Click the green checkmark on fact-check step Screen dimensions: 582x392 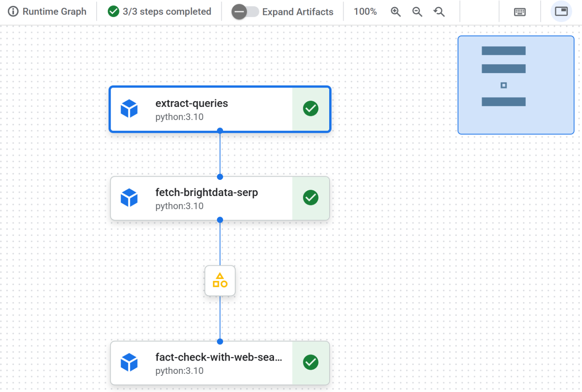click(x=310, y=362)
